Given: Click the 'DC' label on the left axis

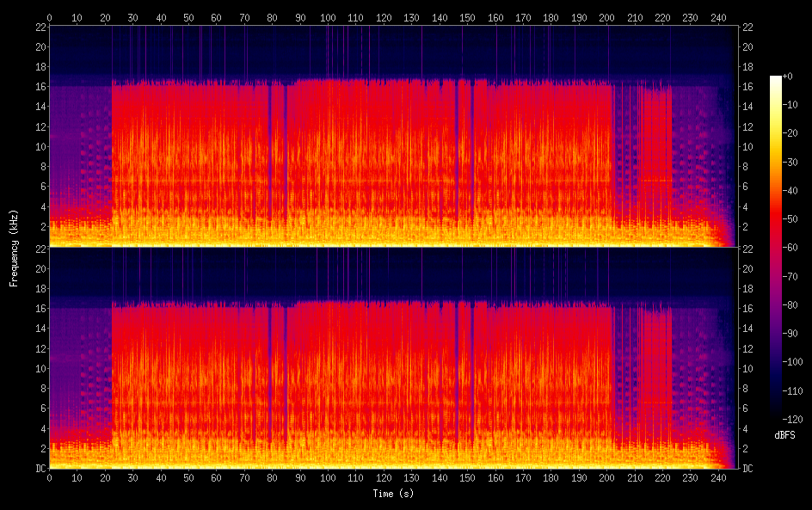Looking at the screenshot, I should pos(40,469).
